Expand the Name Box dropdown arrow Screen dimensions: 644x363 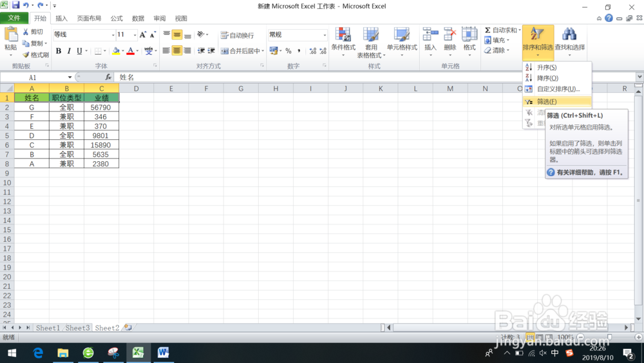pyautogui.click(x=70, y=77)
